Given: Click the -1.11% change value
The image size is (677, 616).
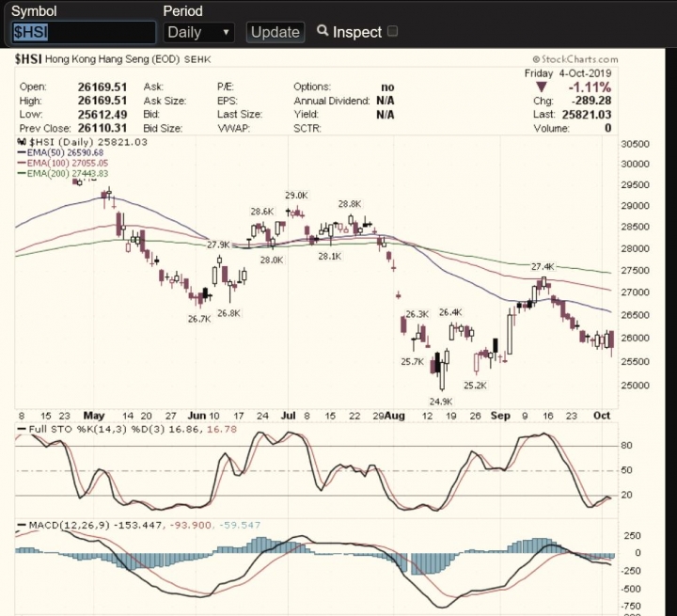Looking at the screenshot, I should [x=590, y=87].
